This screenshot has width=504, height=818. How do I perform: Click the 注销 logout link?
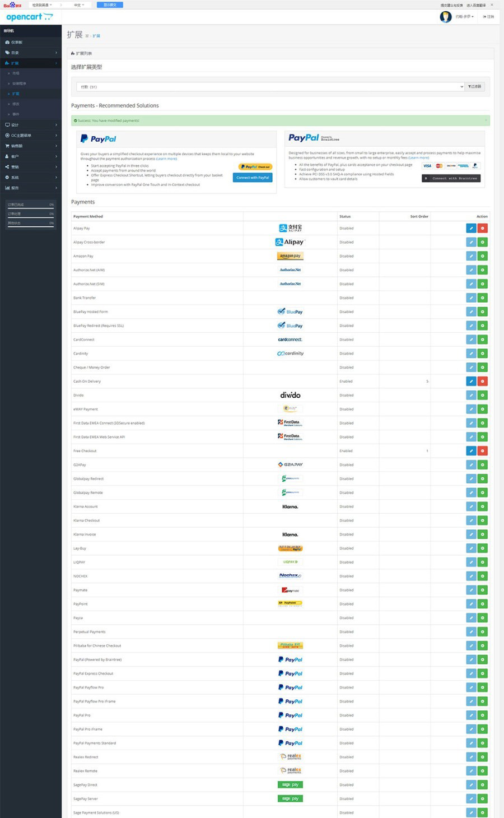tap(488, 17)
